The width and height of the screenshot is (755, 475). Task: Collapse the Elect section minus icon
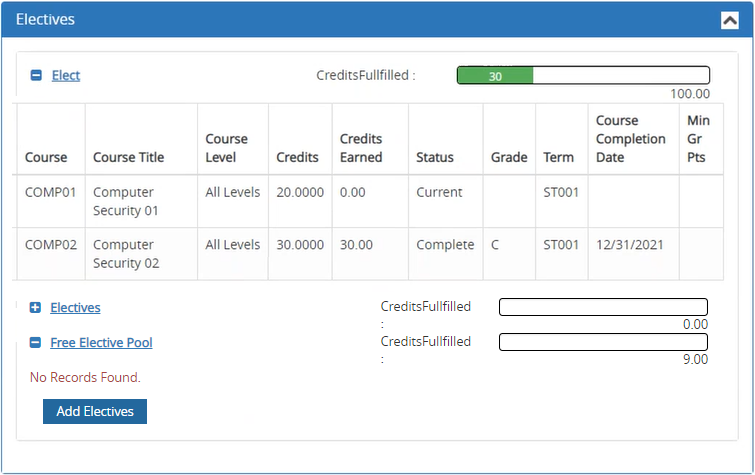tap(36, 75)
